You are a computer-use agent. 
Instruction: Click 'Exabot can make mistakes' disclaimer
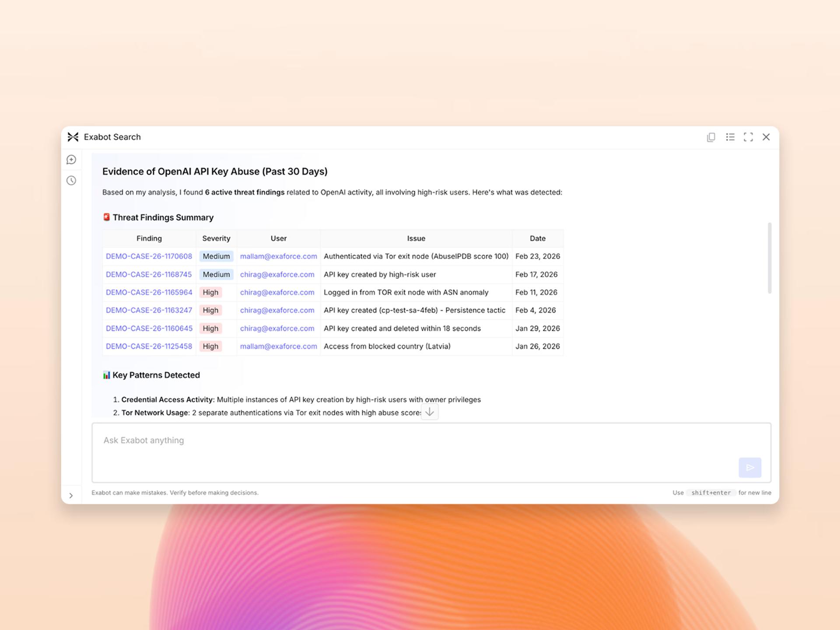pos(175,493)
